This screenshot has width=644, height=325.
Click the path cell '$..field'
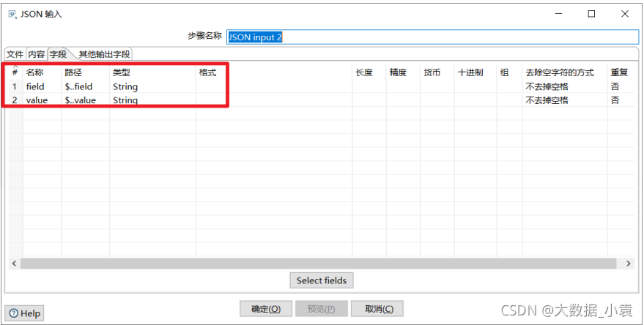[86, 86]
